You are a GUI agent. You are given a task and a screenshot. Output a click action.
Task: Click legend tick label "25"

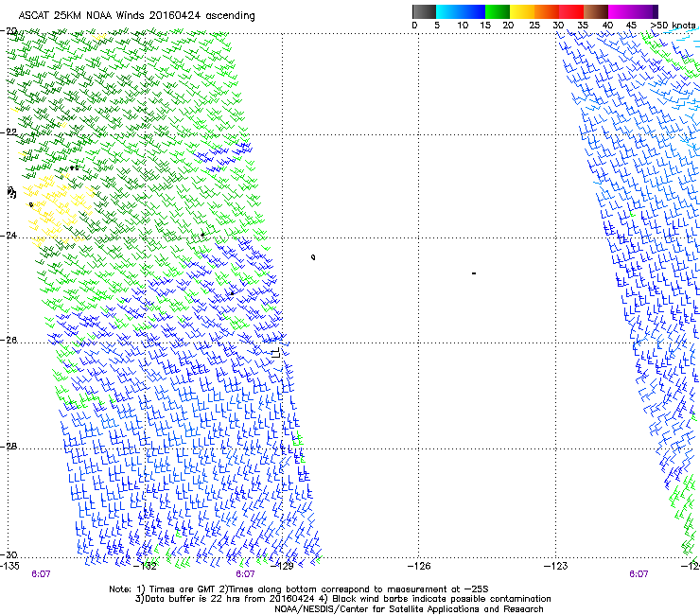(534, 26)
